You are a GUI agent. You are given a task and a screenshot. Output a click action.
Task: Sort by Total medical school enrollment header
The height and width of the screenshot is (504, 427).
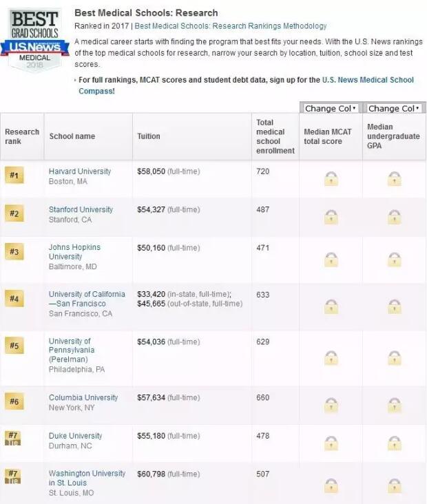click(x=275, y=136)
